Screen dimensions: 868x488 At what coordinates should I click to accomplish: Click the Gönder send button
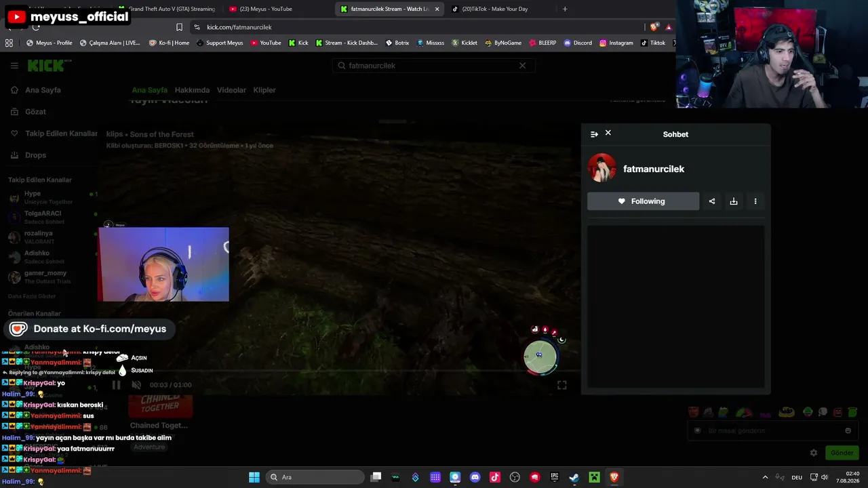click(x=842, y=453)
